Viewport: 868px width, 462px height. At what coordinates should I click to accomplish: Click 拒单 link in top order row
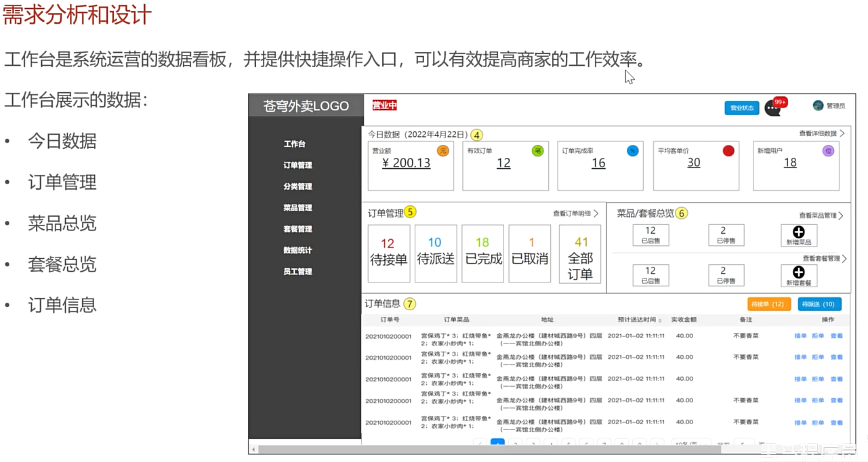818,336
